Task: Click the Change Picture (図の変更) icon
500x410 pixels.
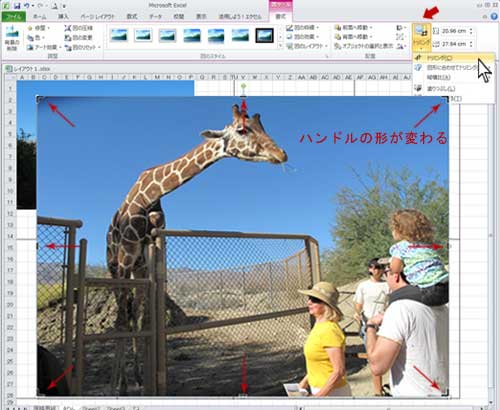Action: tap(68, 38)
